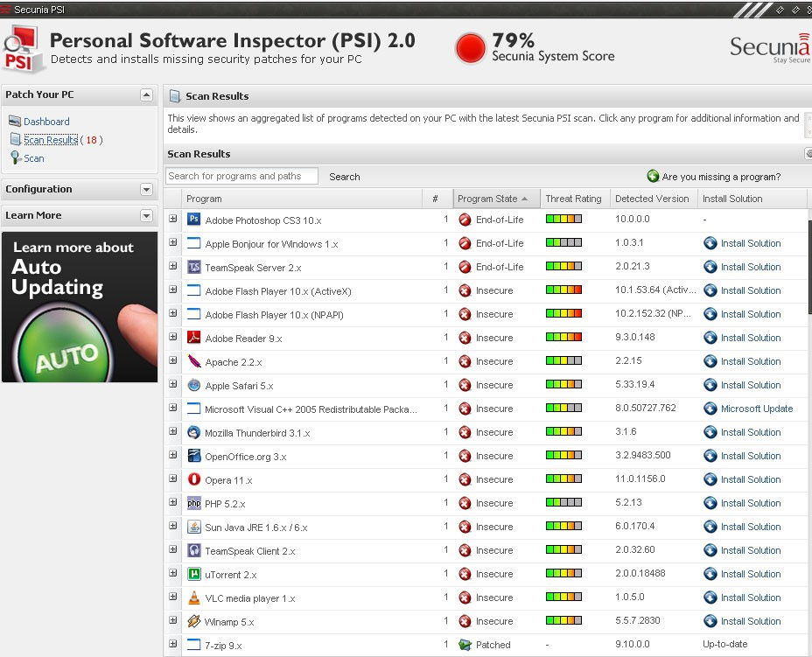Image resolution: width=812 pixels, height=657 pixels.
Task: Expand the 7-zip 9.x row
Action: pyautogui.click(x=173, y=644)
